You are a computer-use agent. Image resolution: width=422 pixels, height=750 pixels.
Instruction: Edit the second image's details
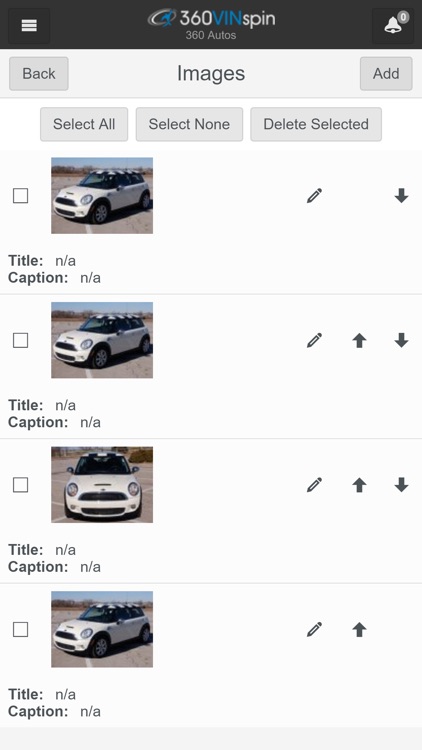point(314,341)
